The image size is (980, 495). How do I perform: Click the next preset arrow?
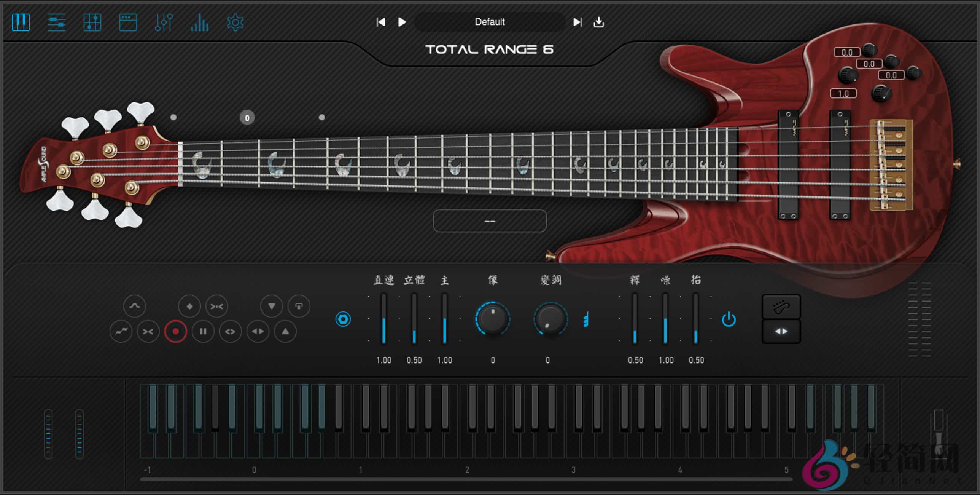[x=577, y=22]
